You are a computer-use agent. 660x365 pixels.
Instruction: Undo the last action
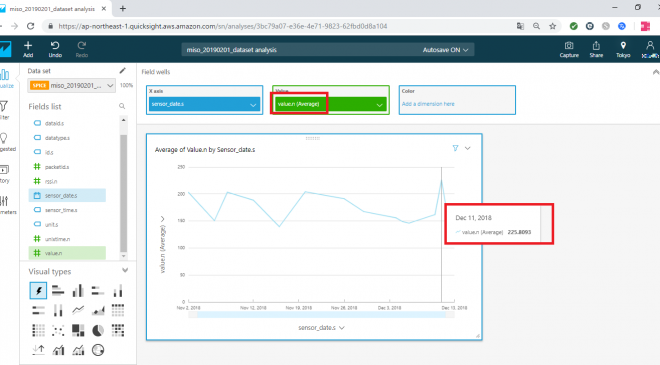coord(55,49)
